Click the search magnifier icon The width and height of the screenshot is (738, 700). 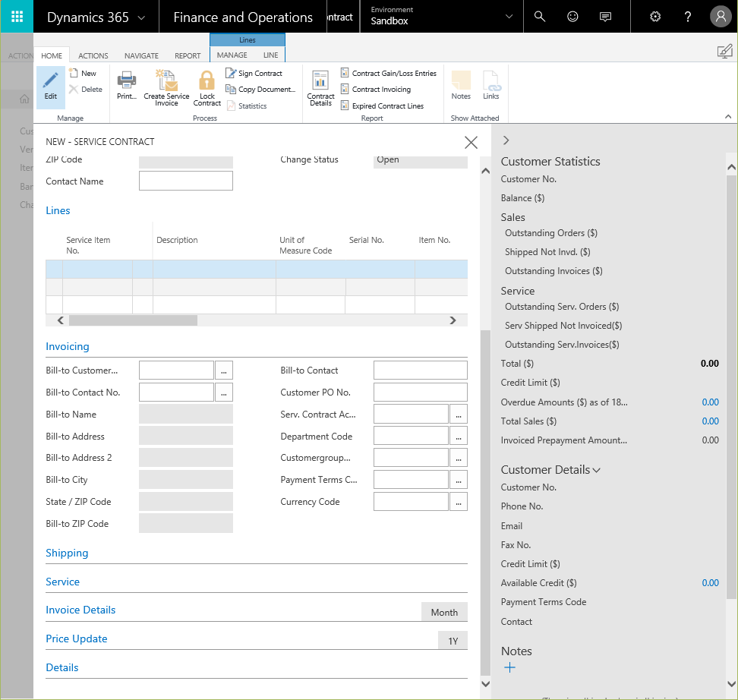[x=540, y=17]
